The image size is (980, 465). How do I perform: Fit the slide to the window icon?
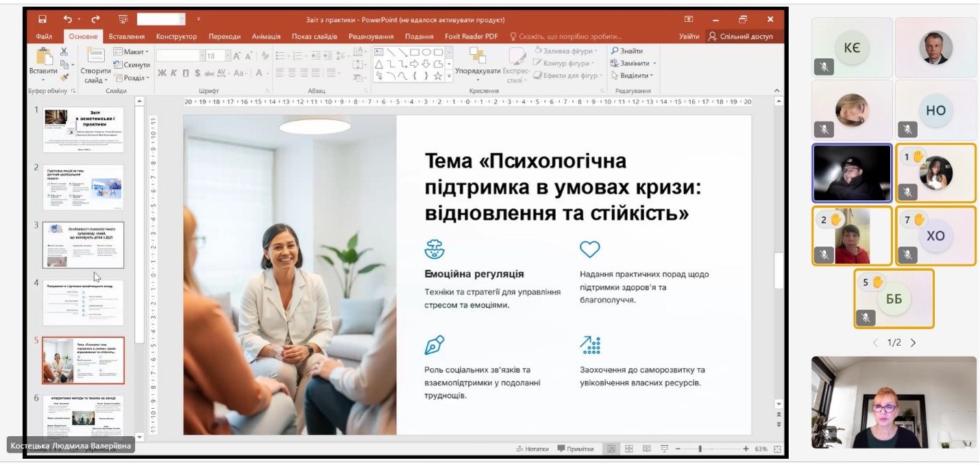[x=778, y=449]
